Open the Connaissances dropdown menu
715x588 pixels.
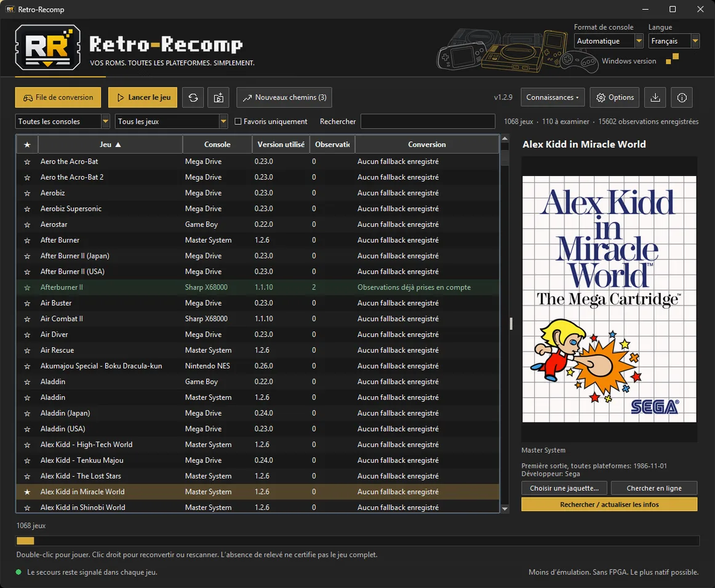click(553, 98)
